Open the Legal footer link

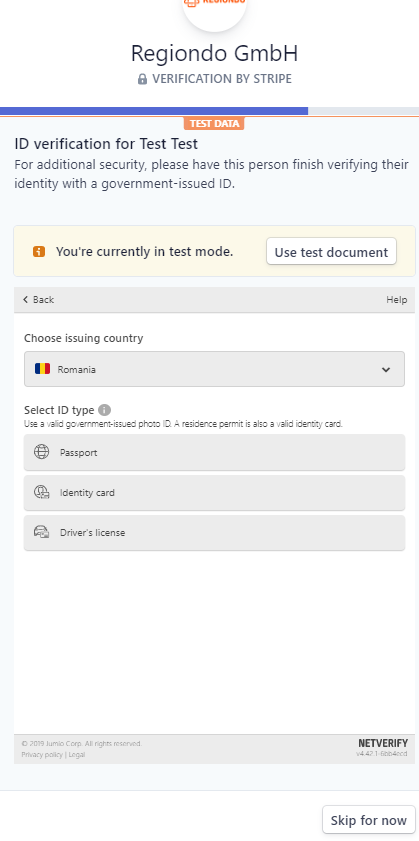click(x=76, y=755)
